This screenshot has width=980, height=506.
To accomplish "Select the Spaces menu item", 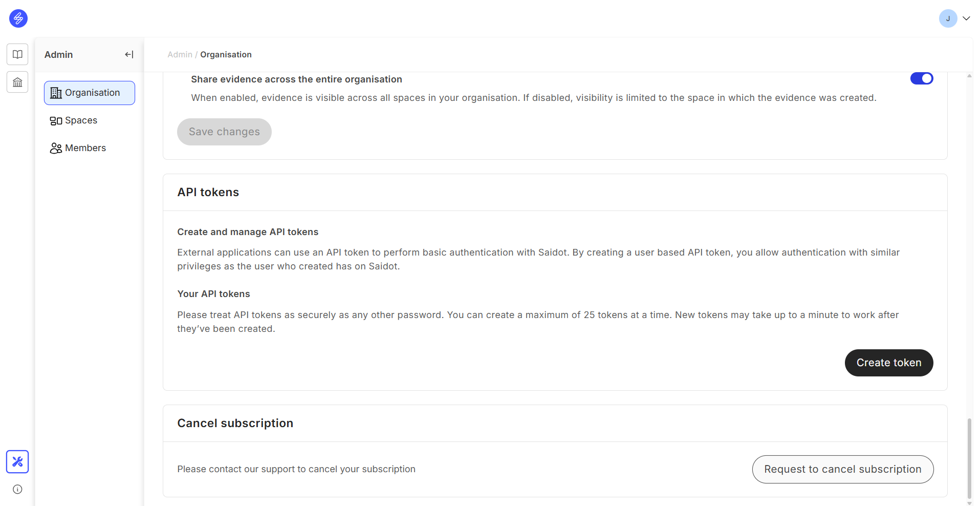I will point(81,120).
